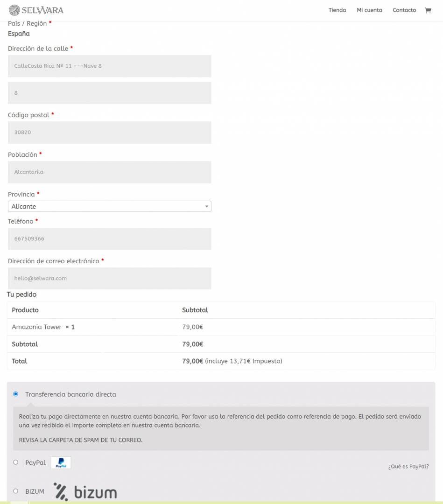Select PayPal payment radio button
443x504 pixels.
point(15,462)
